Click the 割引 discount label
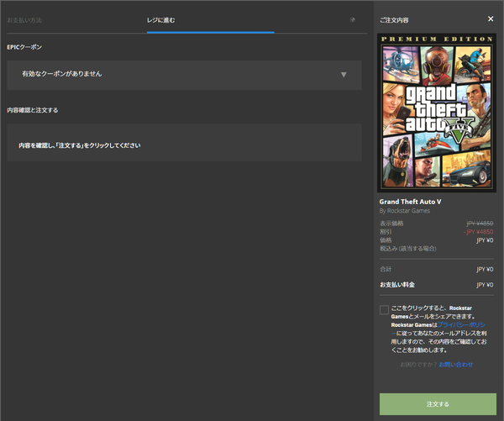The width and height of the screenshot is (504, 421). [x=386, y=232]
